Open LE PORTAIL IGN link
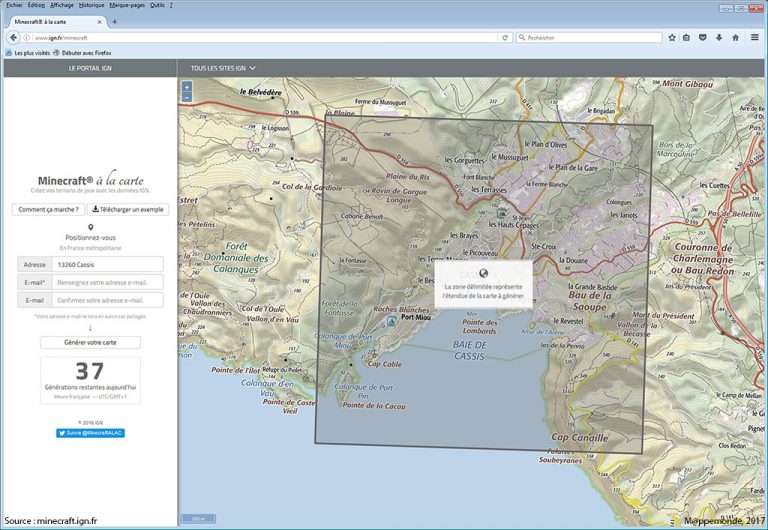The width and height of the screenshot is (768, 530). tap(89, 68)
